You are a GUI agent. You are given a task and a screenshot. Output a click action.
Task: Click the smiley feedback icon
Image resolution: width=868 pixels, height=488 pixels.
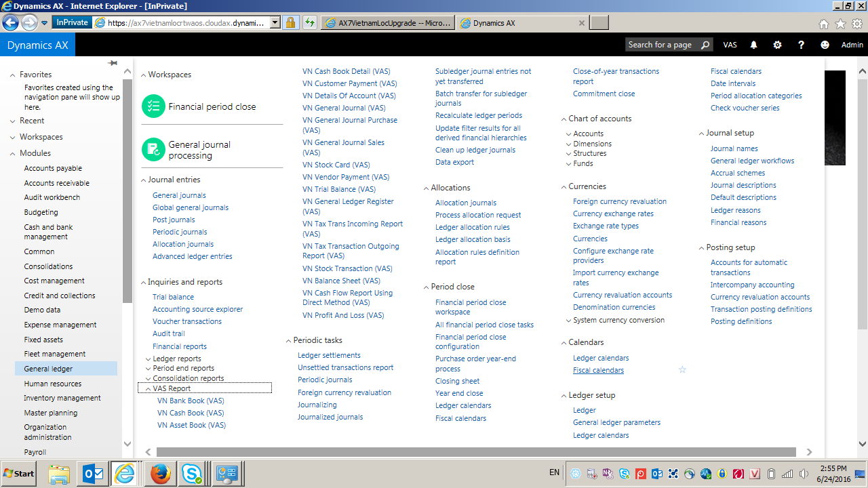tap(825, 45)
